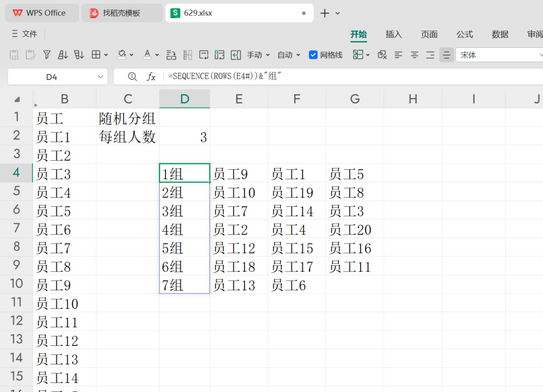Toggle the 网格线 gridlines checkbox
The height and width of the screenshot is (392, 543).
313,55
